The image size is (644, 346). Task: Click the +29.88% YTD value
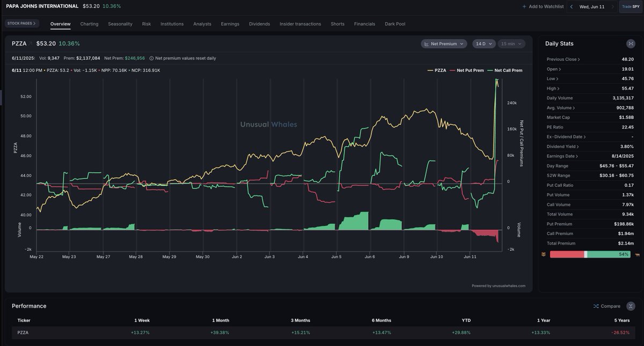coord(461,333)
